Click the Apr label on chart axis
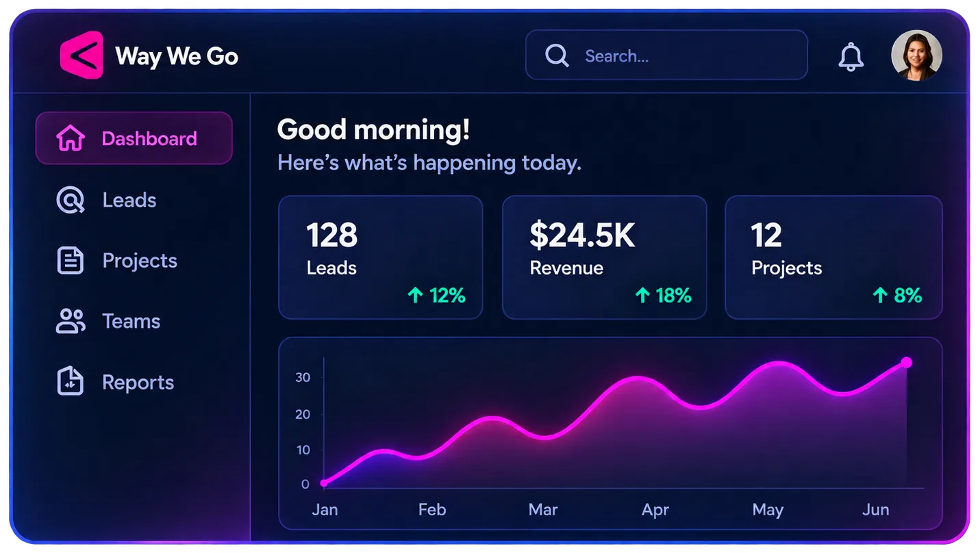The width and height of the screenshot is (980, 553). point(655,511)
